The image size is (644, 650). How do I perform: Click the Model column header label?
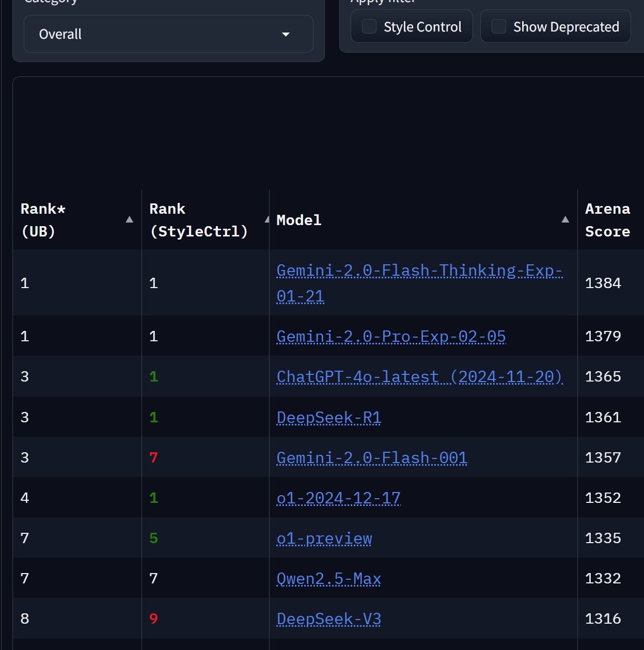299,220
